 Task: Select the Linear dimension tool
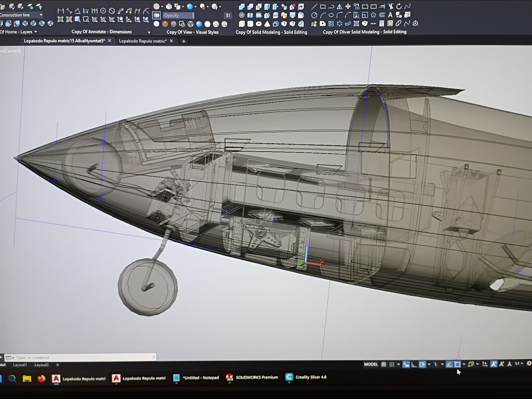tap(61, 11)
